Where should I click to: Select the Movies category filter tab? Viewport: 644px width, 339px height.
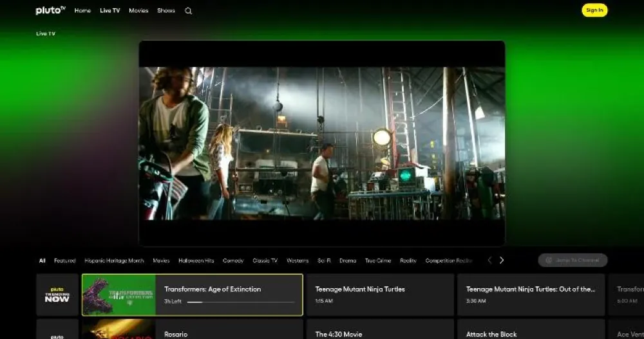[x=161, y=261]
